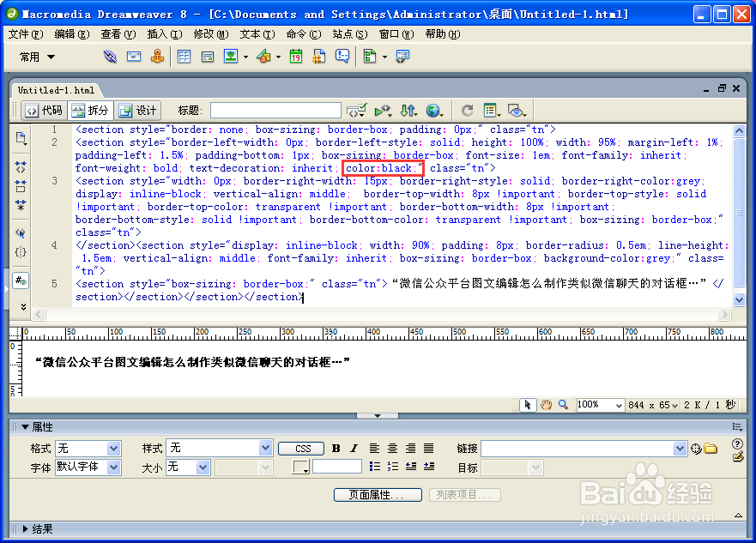This screenshot has width=756, height=543.
Task: Click Browse for File folder icon
Action: pyautogui.click(x=710, y=449)
